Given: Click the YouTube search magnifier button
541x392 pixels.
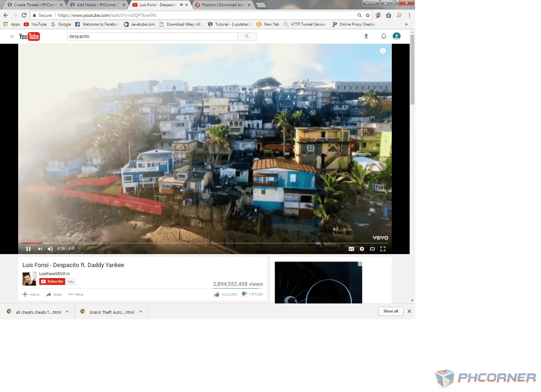Looking at the screenshot, I should 247,36.
